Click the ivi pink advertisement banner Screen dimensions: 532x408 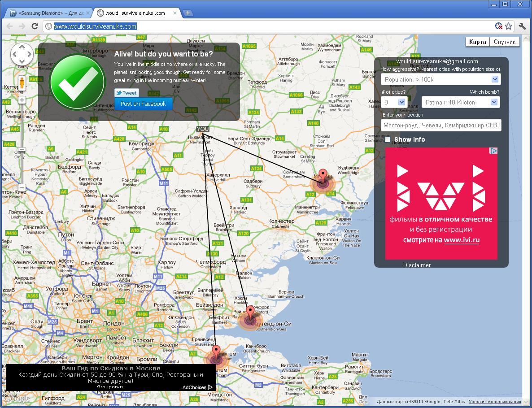click(x=441, y=204)
